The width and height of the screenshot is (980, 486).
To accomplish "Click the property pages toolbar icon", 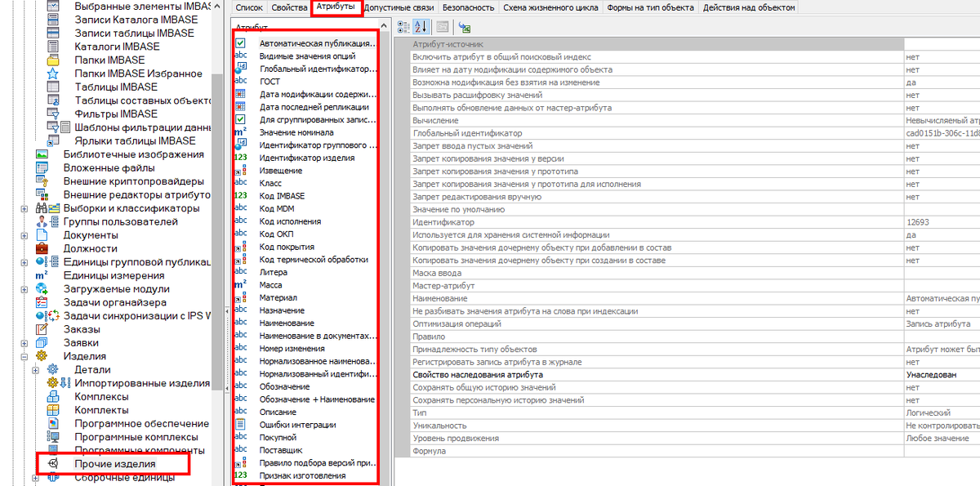I will click(x=442, y=27).
